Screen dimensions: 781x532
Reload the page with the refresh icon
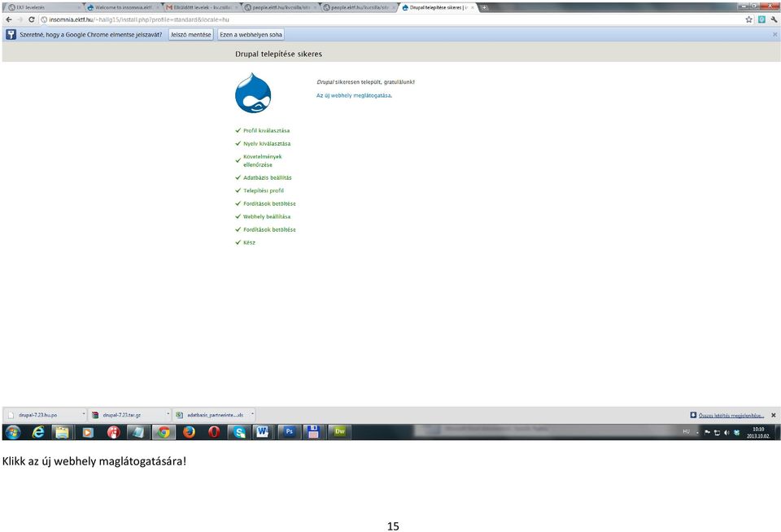point(32,20)
